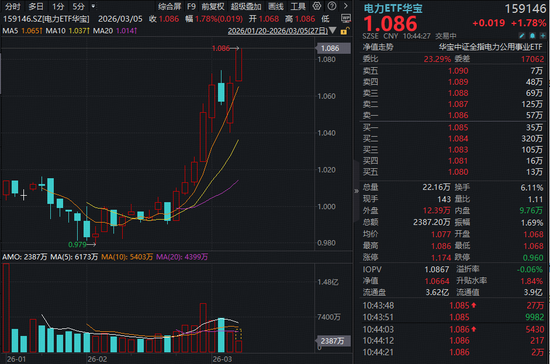Click the 净值走势 NAV trend link
The image size is (550, 364).
pyautogui.click(x=378, y=47)
